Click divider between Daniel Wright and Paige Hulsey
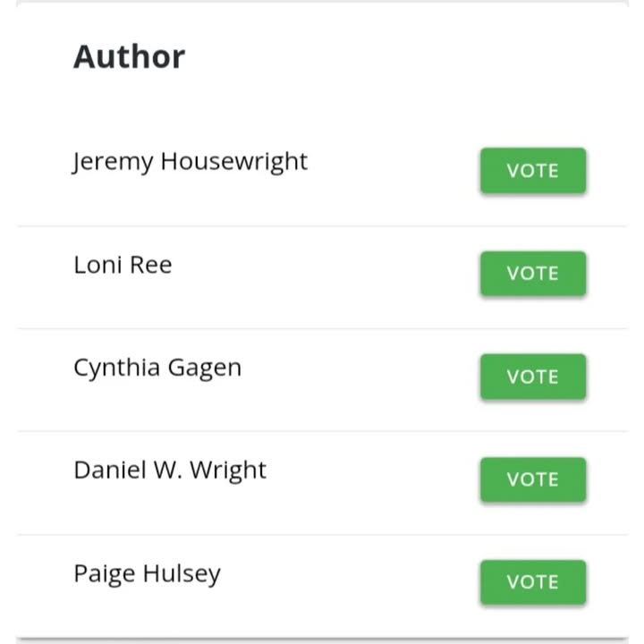644x644 pixels. [322, 535]
